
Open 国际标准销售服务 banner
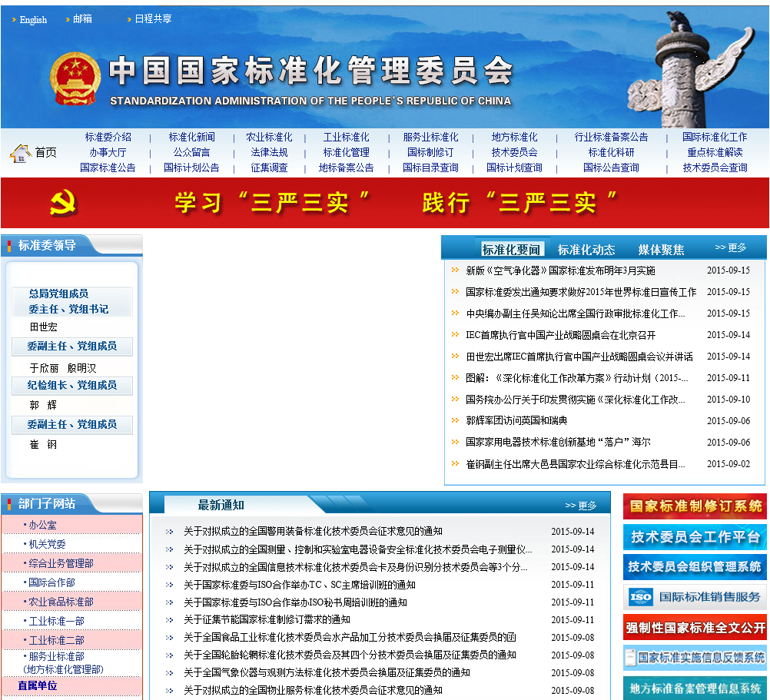click(695, 597)
